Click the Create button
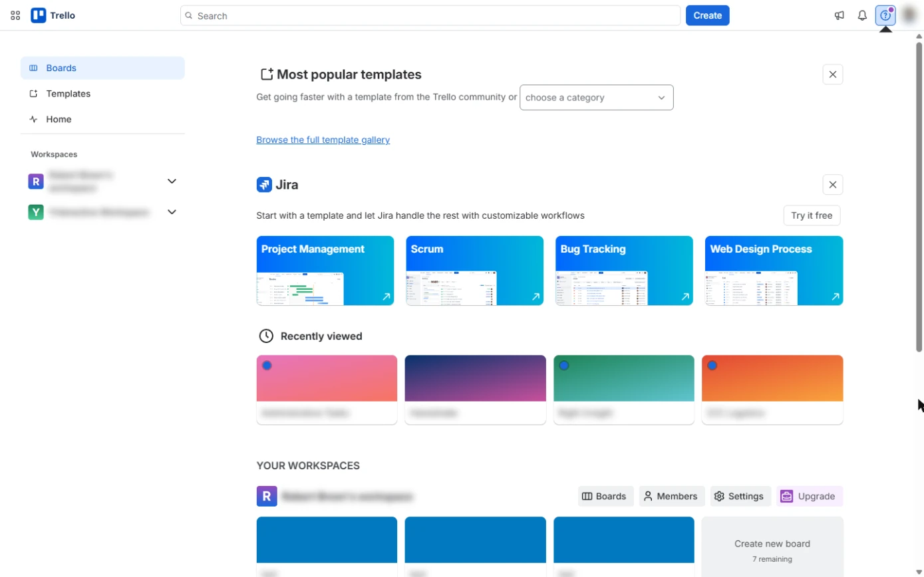924x577 pixels. tap(708, 15)
